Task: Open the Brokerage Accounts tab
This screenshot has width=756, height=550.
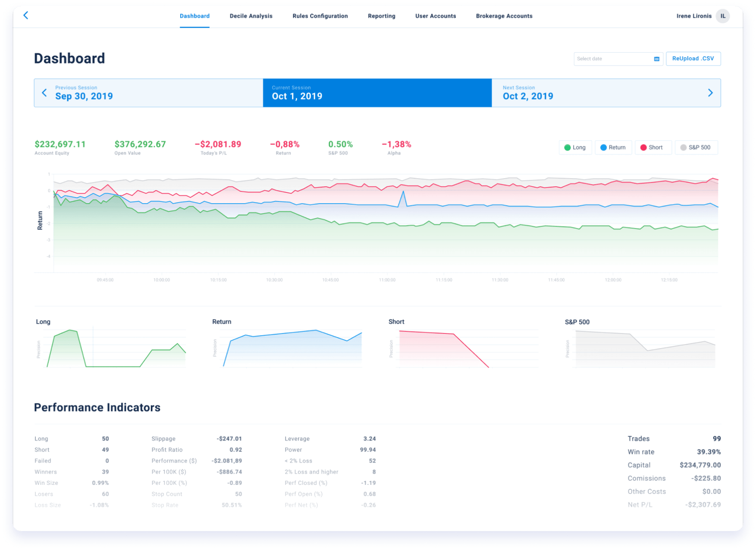Action: (504, 16)
